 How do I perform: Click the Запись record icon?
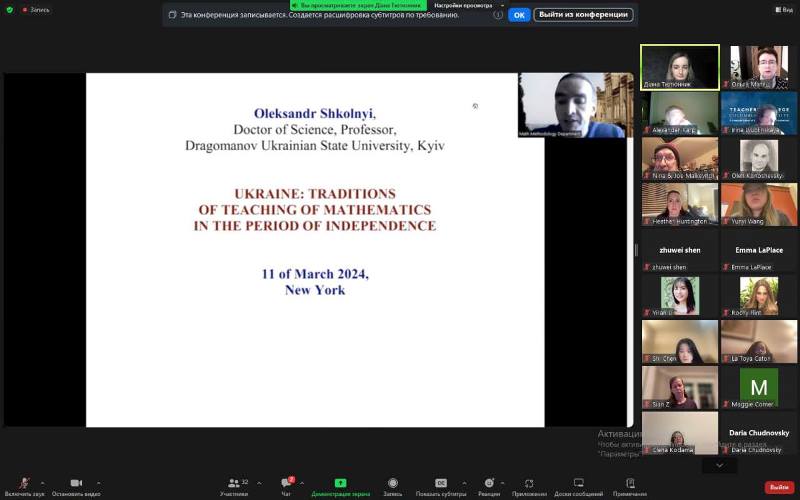click(392, 483)
